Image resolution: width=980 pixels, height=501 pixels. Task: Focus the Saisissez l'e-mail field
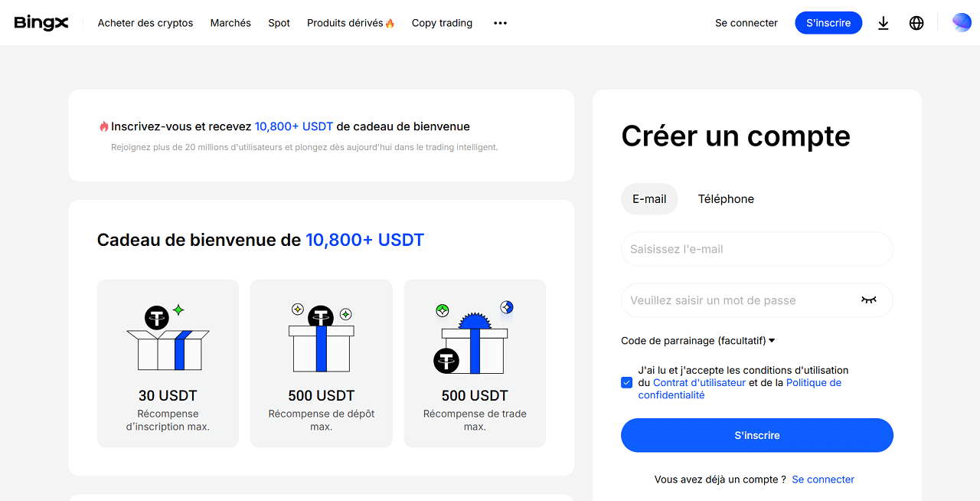[x=757, y=249]
